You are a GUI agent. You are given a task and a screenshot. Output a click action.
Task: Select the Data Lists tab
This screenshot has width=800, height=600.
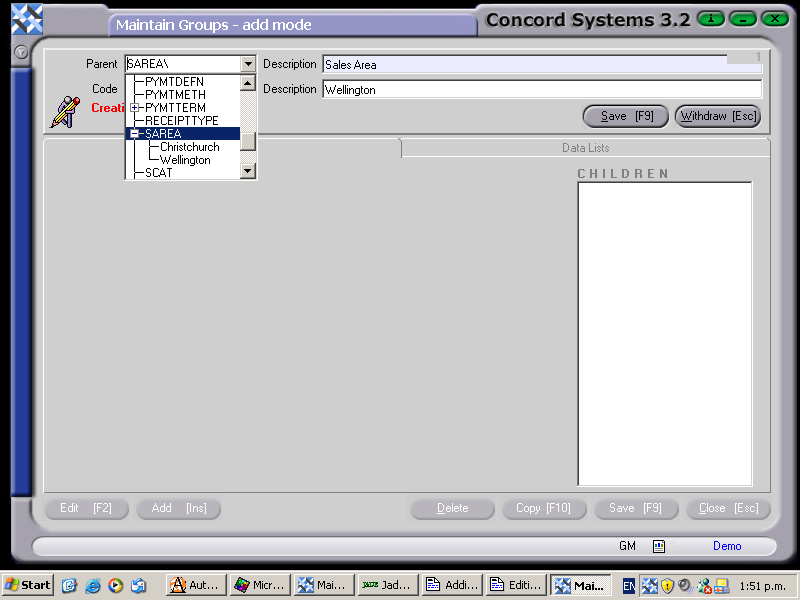pos(584,149)
